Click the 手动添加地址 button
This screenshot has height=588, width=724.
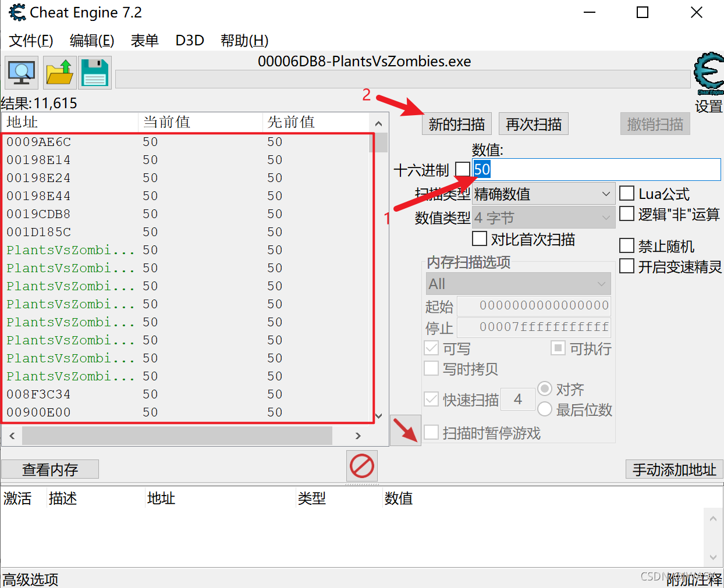(675, 469)
